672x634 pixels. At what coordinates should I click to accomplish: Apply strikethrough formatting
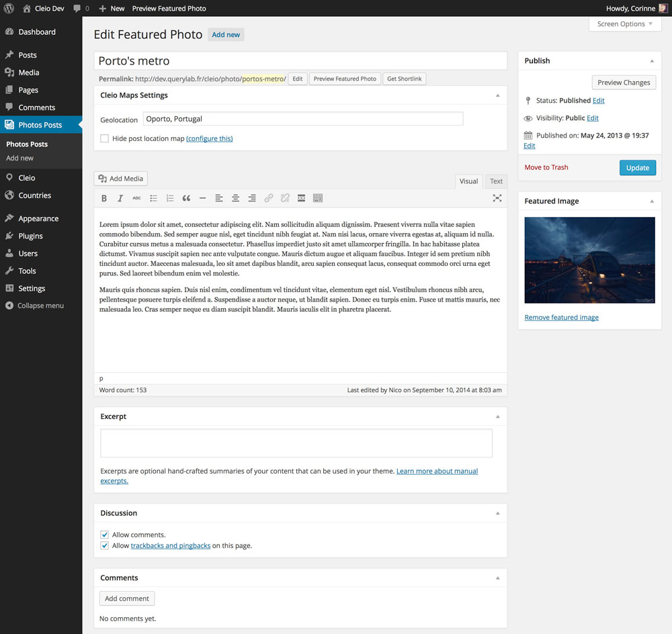[136, 198]
